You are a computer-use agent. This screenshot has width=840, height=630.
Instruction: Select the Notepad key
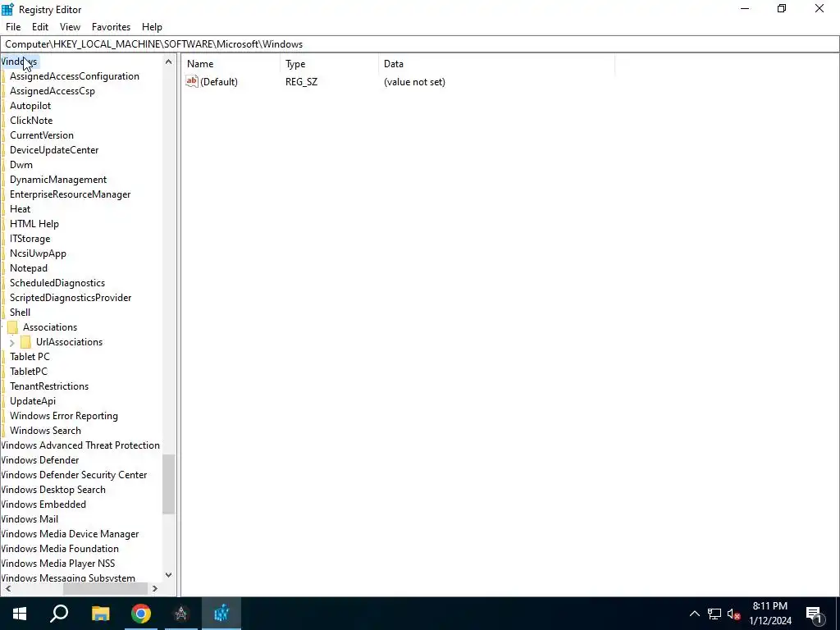pos(29,268)
